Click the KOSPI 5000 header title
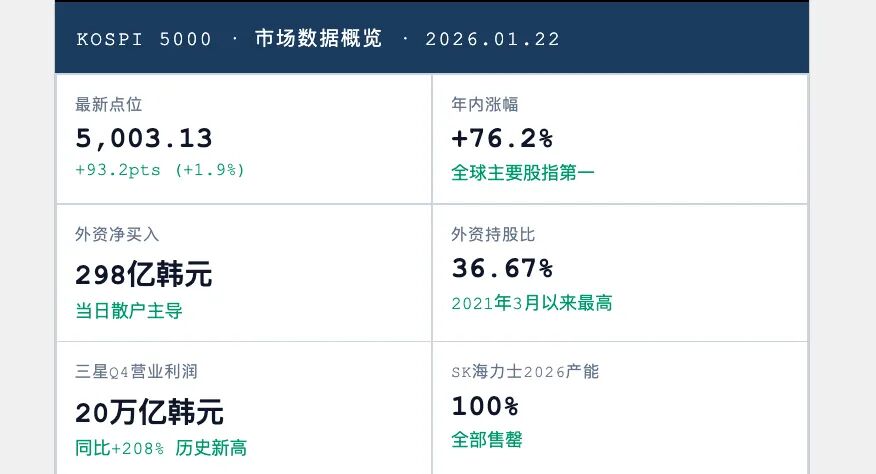This screenshot has height=474, width=876. tap(144, 40)
